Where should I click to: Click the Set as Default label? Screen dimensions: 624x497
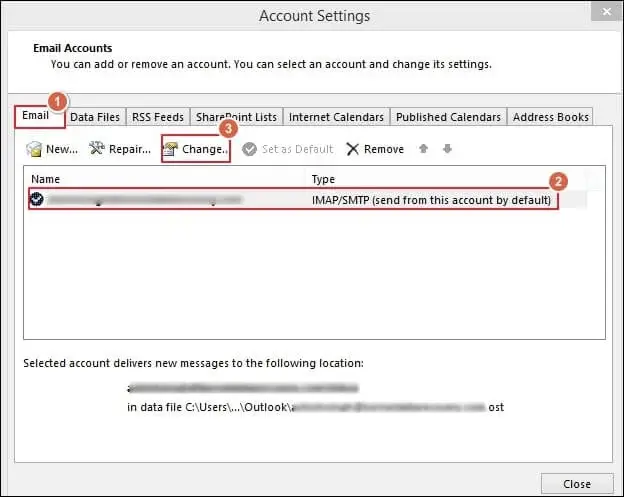[x=297, y=149]
